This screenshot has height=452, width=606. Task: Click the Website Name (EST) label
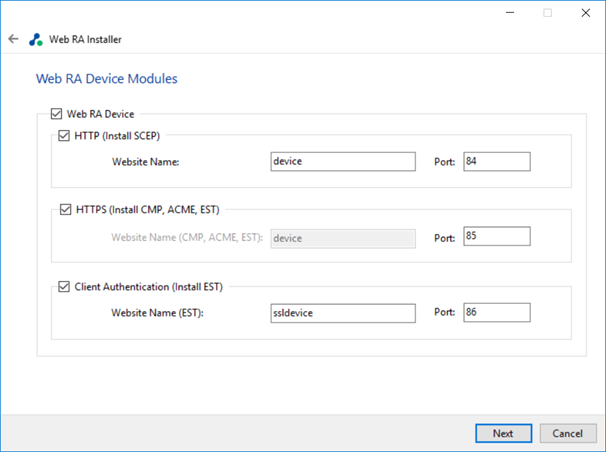click(157, 313)
